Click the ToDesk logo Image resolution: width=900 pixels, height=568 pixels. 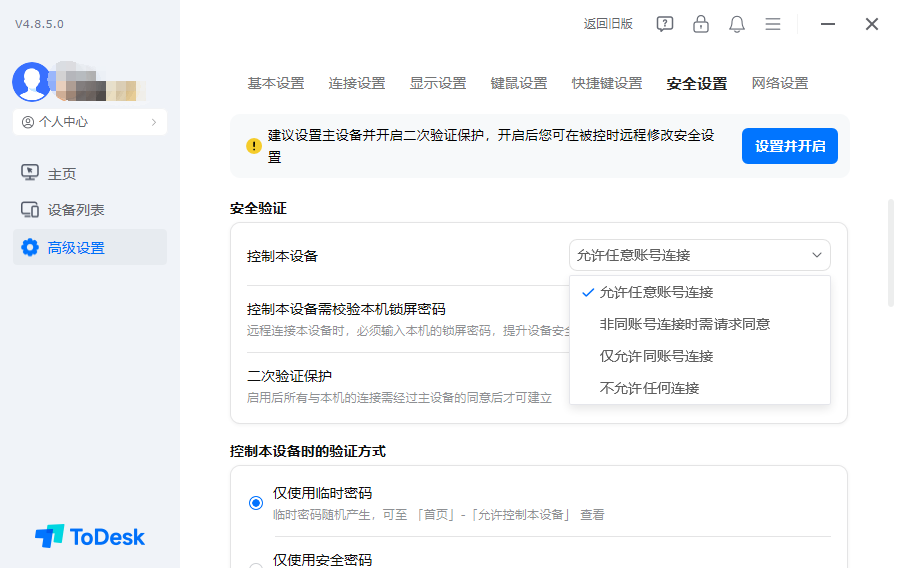click(x=90, y=537)
